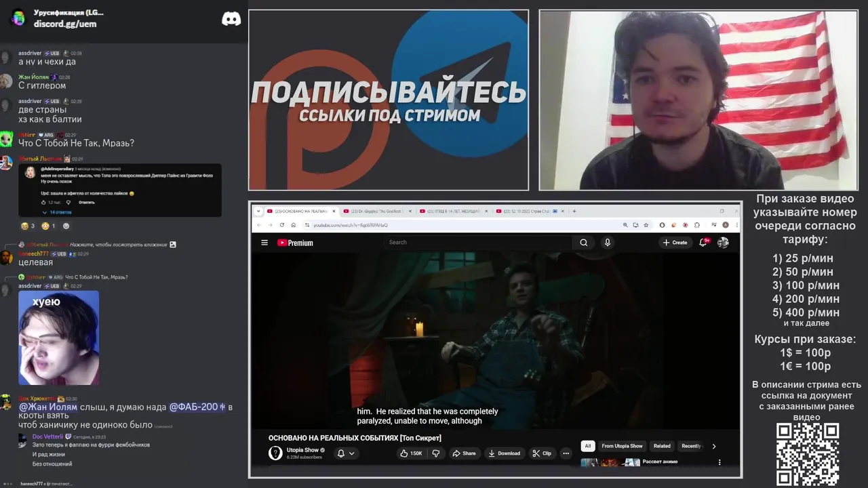868x488 pixels.
Task: Click the YouTube search input field
Action: coord(478,243)
